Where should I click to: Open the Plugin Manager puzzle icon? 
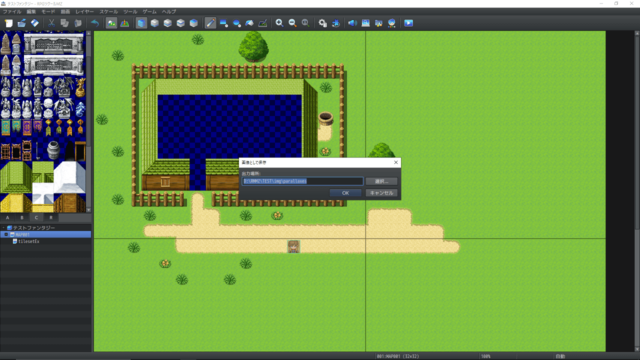point(336,23)
